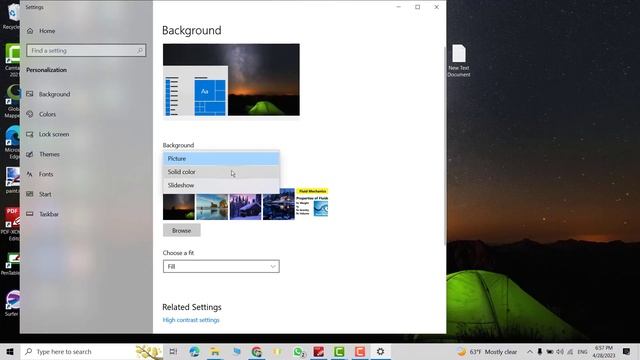Choose Solid color from the dropdown list
The width and height of the screenshot is (640, 360).
(221, 172)
